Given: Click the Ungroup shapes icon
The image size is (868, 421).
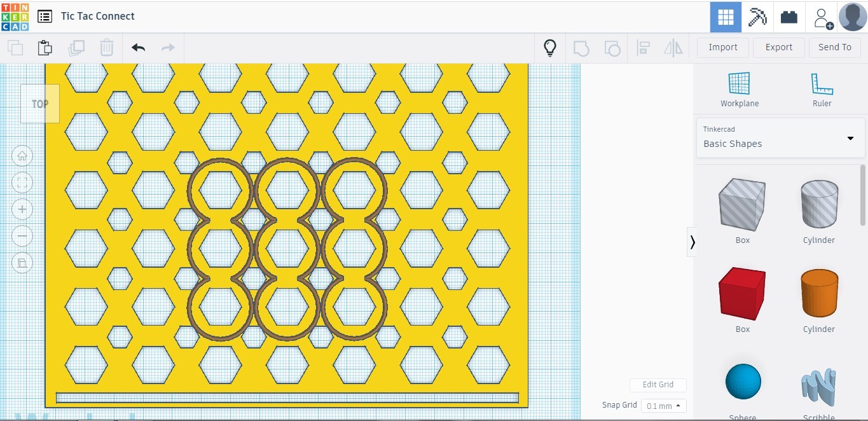Looking at the screenshot, I should click(612, 48).
